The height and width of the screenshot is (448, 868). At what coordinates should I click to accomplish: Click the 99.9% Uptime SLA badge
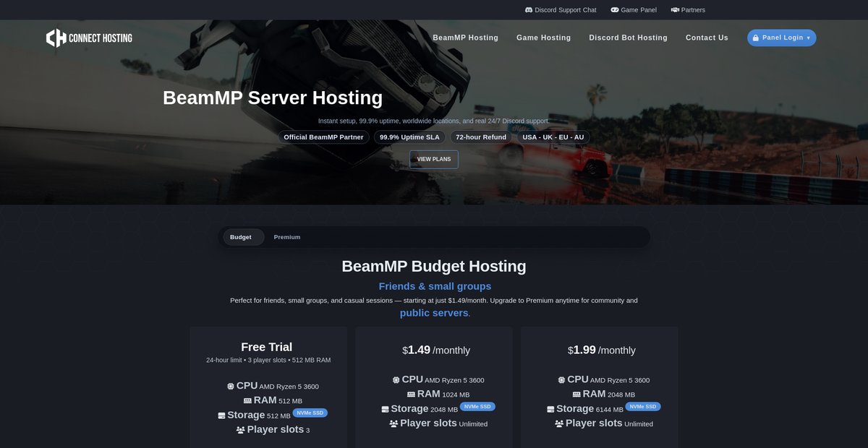[409, 137]
